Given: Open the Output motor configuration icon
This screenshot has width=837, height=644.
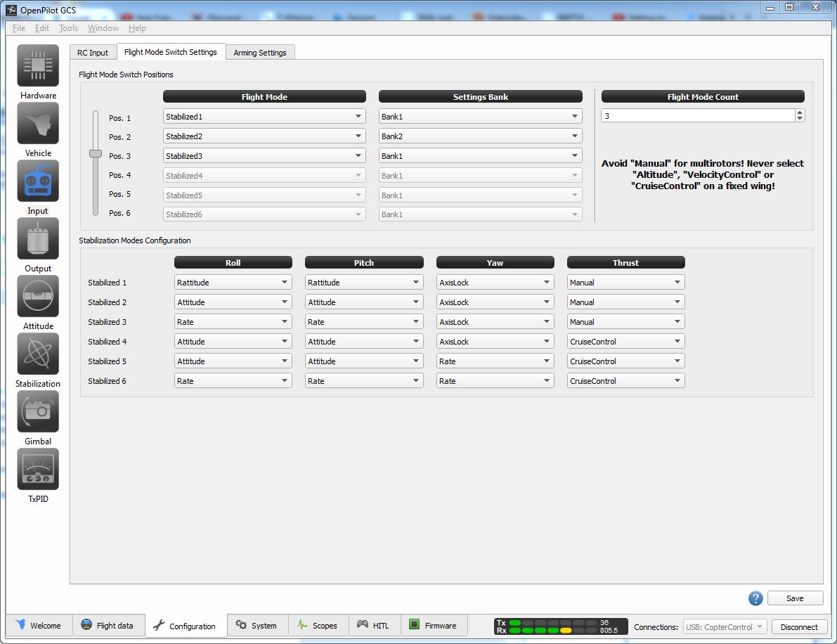Looking at the screenshot, I should click(x=38, y=239).
